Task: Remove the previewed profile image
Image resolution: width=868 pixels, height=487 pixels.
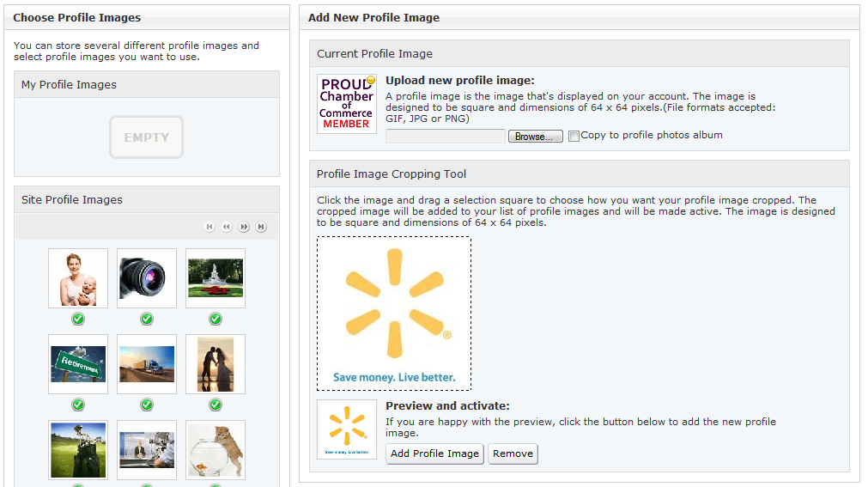Action: coord(513,454)
